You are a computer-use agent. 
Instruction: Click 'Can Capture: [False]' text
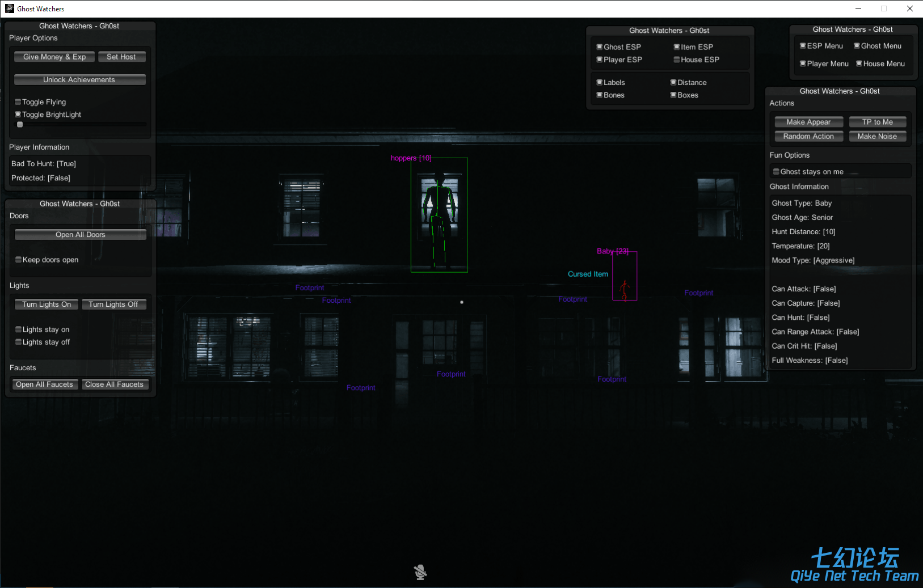point(806,303)
